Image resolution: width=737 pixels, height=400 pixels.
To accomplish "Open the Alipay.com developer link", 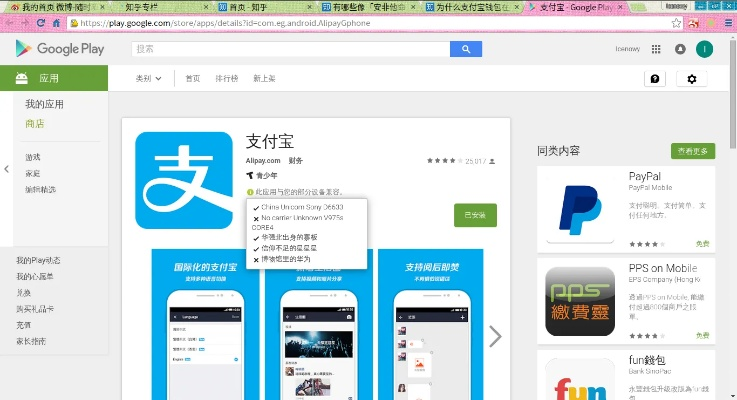I will [263, 160].
